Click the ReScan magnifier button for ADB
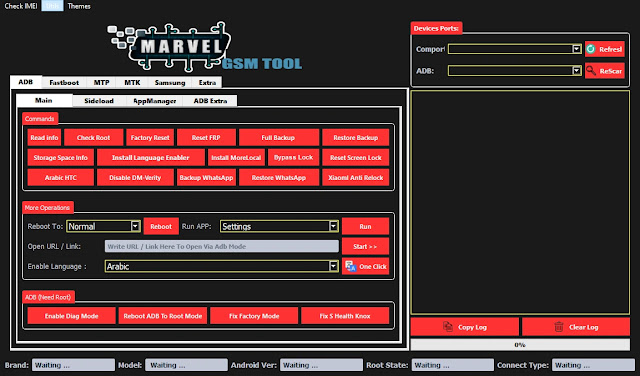 click(x=604, y=71)
